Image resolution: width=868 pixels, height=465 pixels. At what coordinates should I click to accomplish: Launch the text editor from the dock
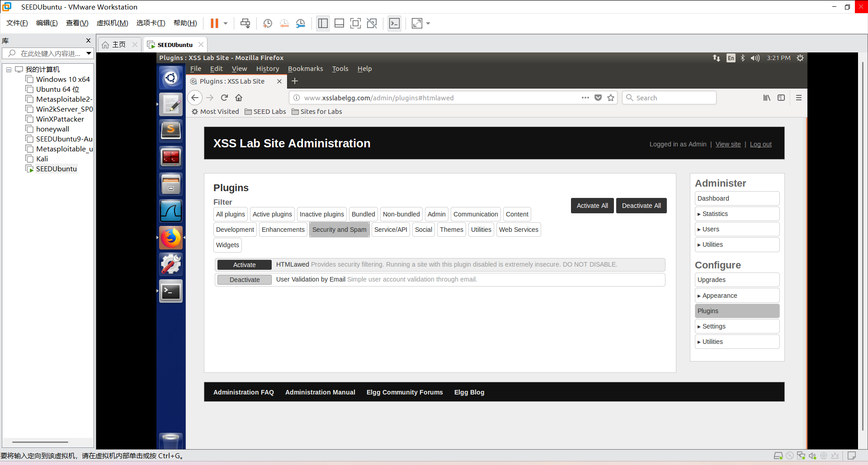point(171,104)
